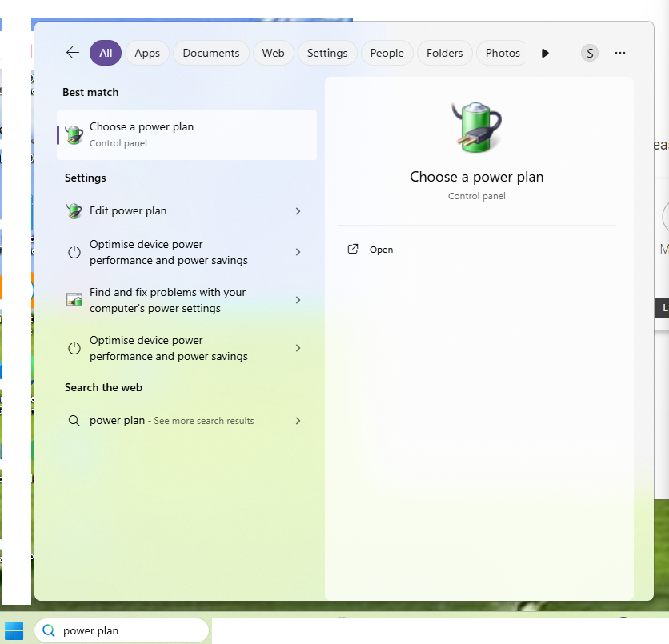This screenshot has width=669, height=644.
Task: Click the taskbar search box containing power plan
Action: tap(128, 630)
